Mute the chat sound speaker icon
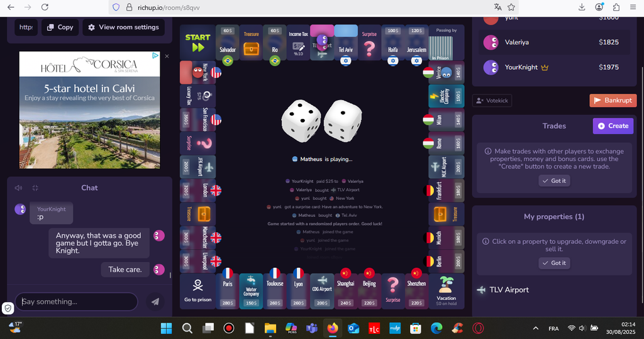This screenshot has height=339, width=644. pyautogui.click(x=18, y=188)
